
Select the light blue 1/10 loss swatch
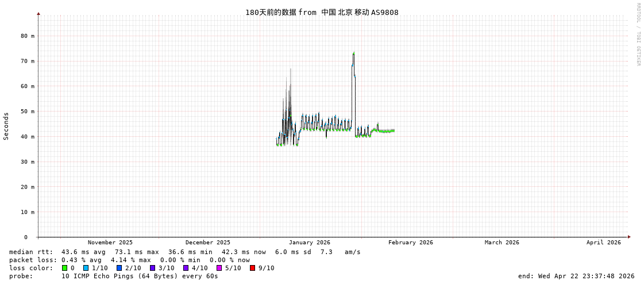[86, 268]
